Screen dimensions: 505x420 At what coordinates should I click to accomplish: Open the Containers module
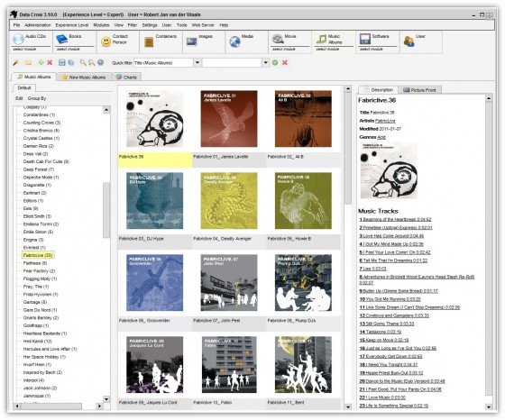coord(161,41)
